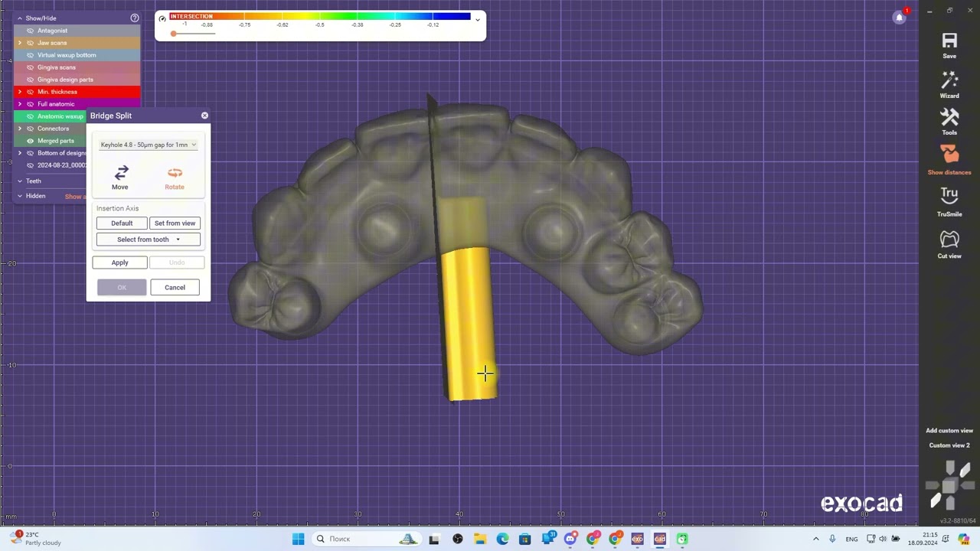Click Set from view button
Screen dimensions: 980x551
(175, 223)
